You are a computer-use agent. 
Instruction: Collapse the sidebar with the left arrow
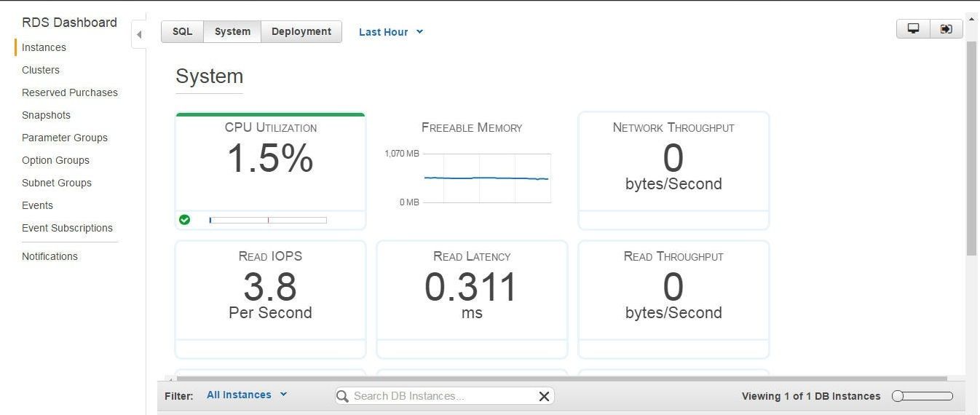click(x=138, y=34)
